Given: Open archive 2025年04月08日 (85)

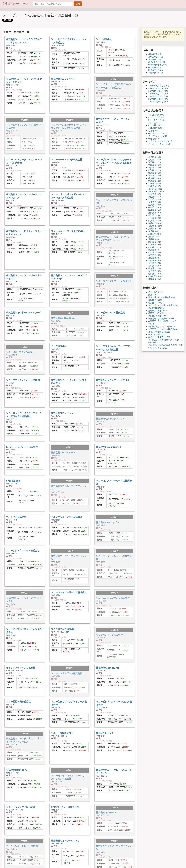Looking at the screenshot, I should click(x=158, y=91).
